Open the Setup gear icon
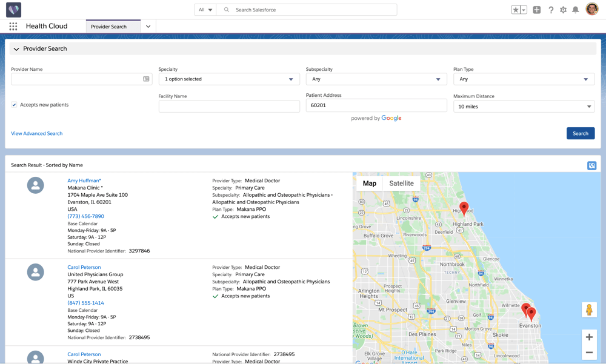The image size is (606, 364). click(x=563, y=10)
